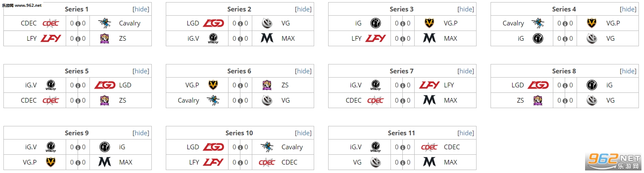Viewport: 644px width, 173px height.
Task: Click the Cavalry team name in Series 4
Action: [x=513, y=23]
